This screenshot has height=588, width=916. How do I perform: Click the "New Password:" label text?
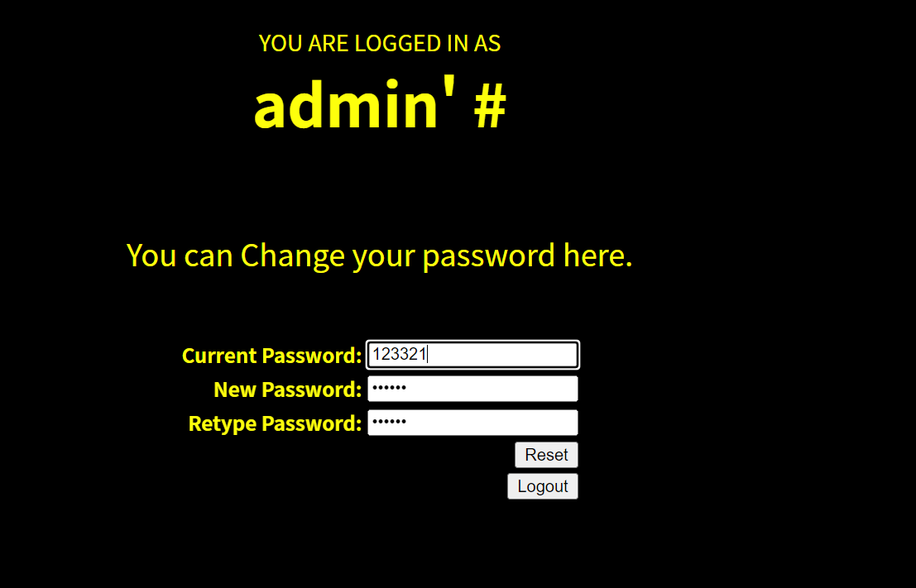[287, 390]
